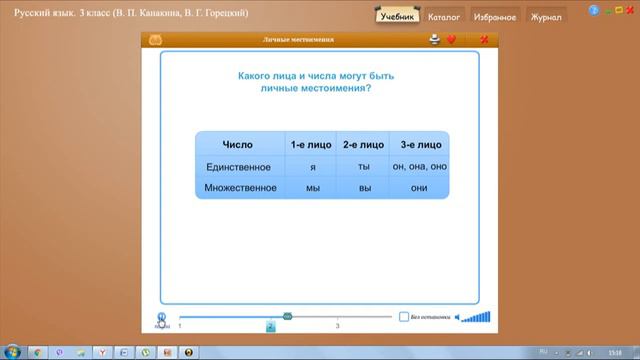Image resolution: width=640 pixels, height=360 pixels.
Task: Close the textbook app with red X
Action: tap(630, 10)
